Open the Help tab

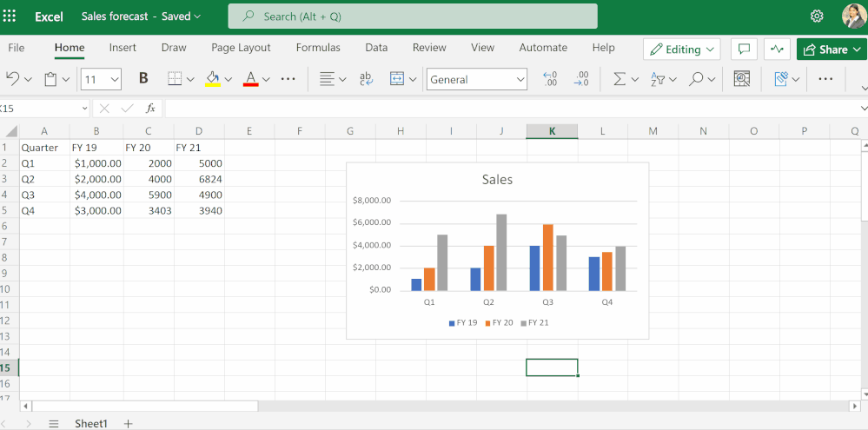pyautogui.click(x=603, y=48)
